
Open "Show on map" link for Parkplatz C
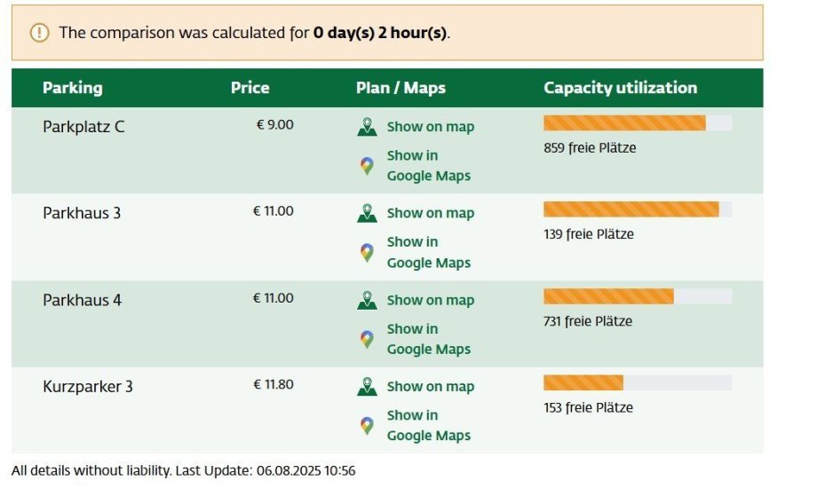[x=430, y=127]
